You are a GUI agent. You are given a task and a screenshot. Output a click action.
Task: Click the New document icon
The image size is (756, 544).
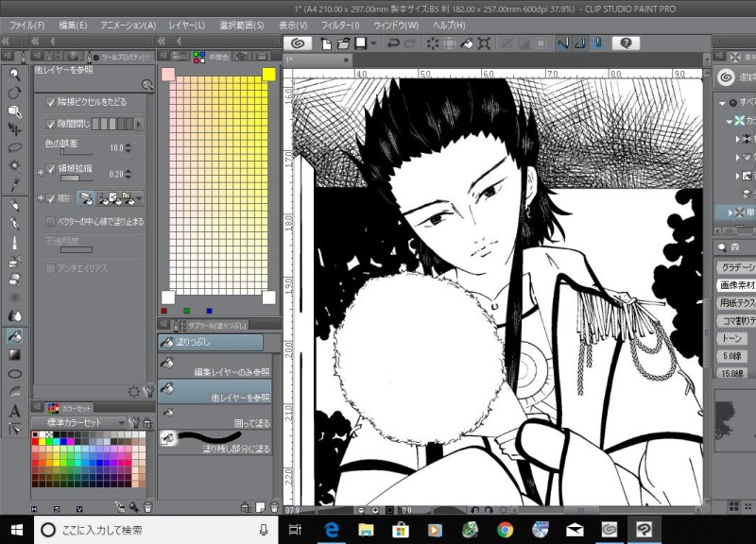[326, 43]
